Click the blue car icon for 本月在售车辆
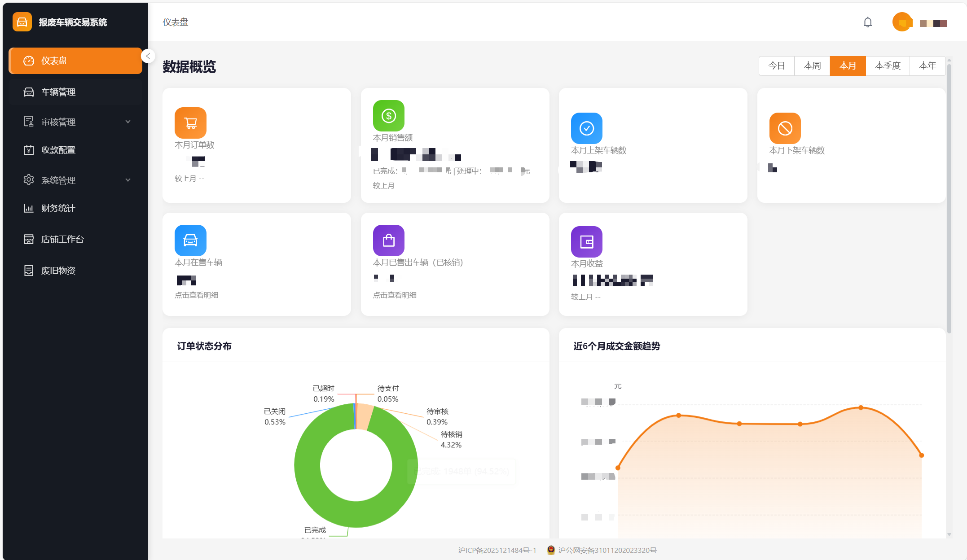Screen dimensions: 967x560 pyautogui.click(x=190, y=241)
